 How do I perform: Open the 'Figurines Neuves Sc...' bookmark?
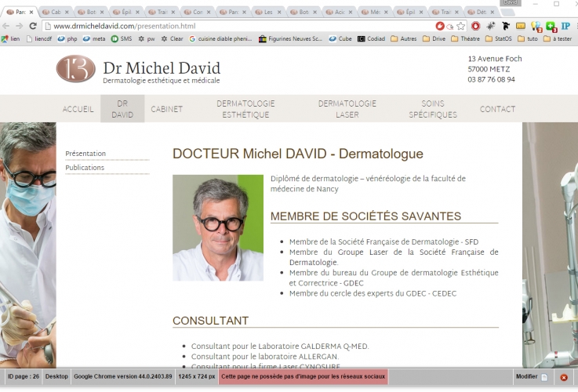click(290, 38)
